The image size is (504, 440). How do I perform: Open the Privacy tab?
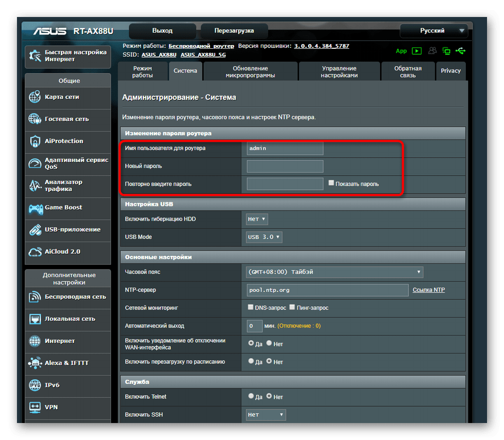coord(450,71)
